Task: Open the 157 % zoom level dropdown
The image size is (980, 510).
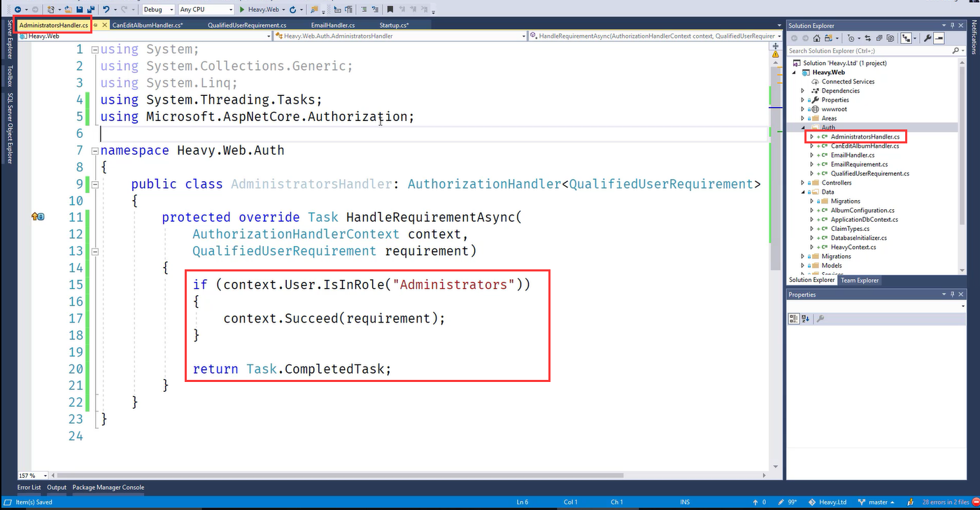Action: coord(33,476)
